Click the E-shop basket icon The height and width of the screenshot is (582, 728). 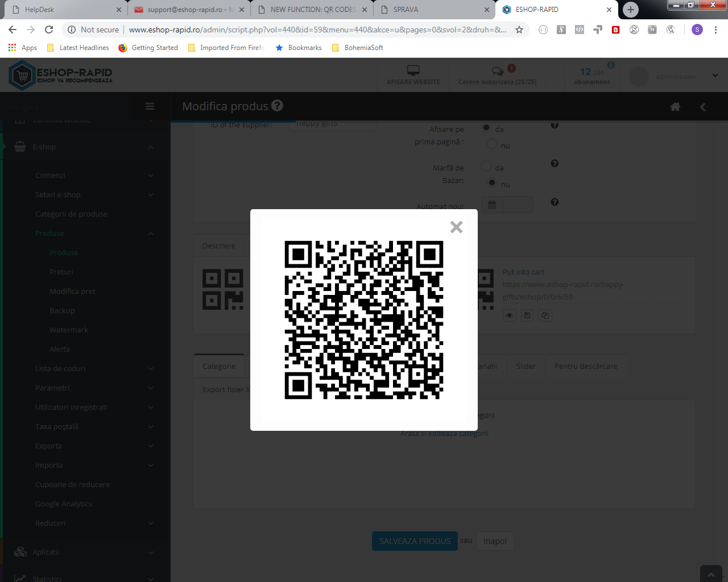tap(20, 147)
